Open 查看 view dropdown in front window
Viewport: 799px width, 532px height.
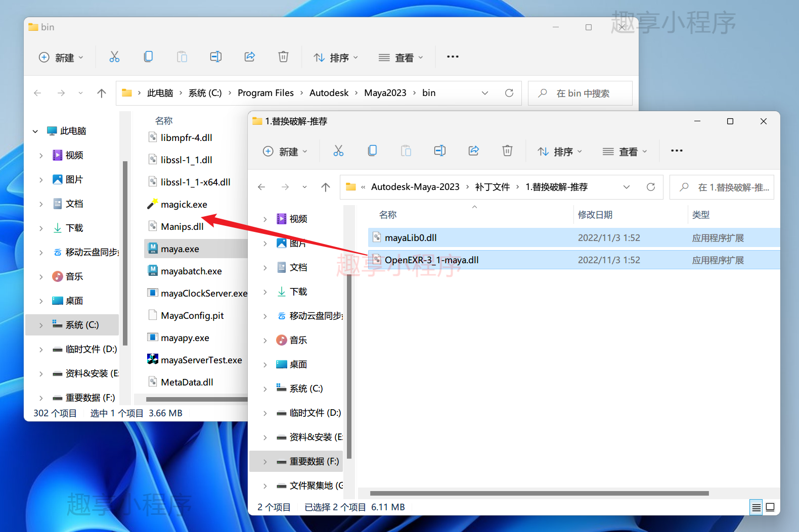625,151
